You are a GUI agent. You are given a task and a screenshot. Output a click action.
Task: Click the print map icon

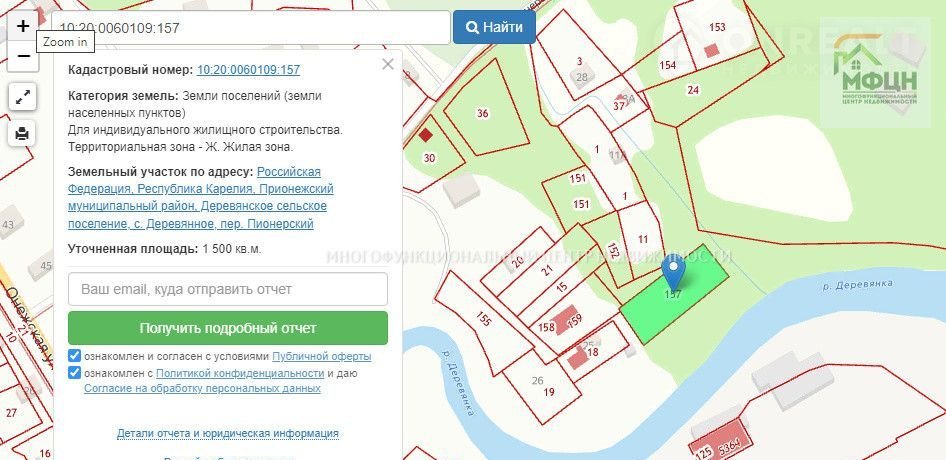24,133
